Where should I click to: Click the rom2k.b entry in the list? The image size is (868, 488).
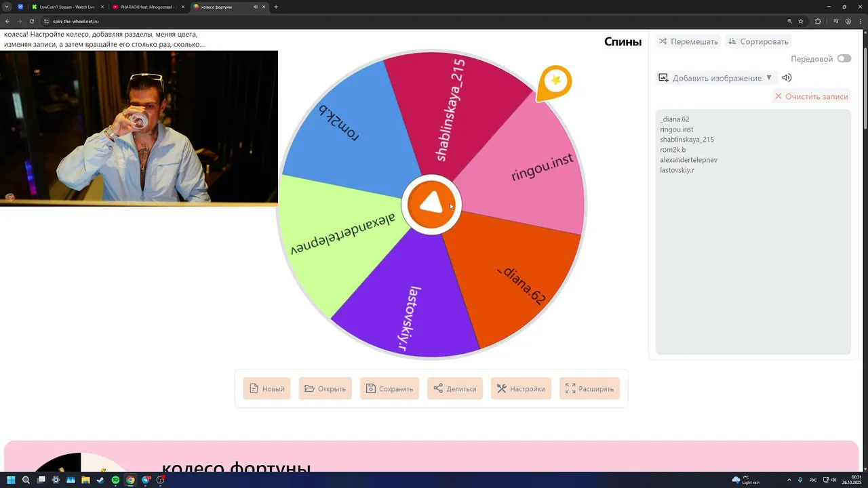[x=673, y=150]
